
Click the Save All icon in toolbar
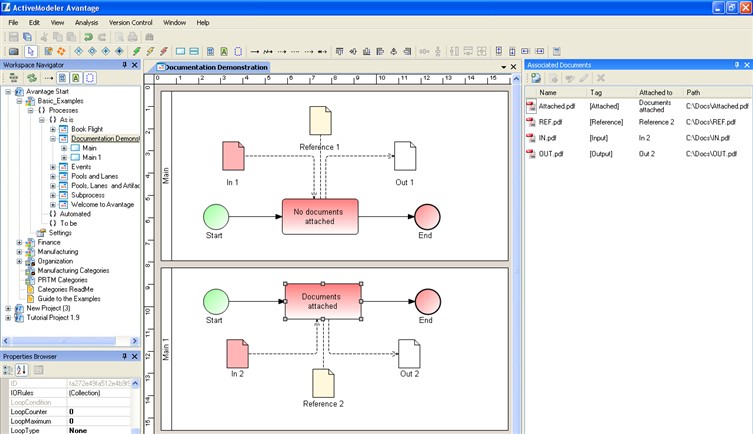pyautogui.click(x=28, y=37)
